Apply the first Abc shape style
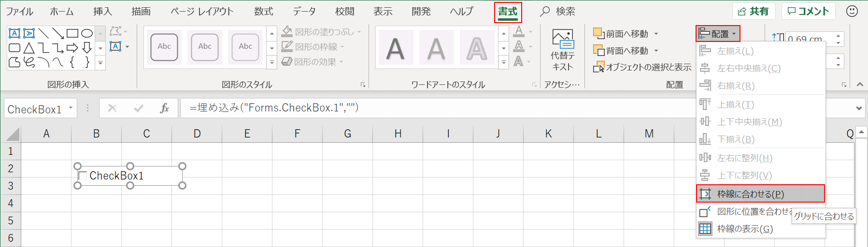This screenshot has height=247, width=868. (164, 47)
